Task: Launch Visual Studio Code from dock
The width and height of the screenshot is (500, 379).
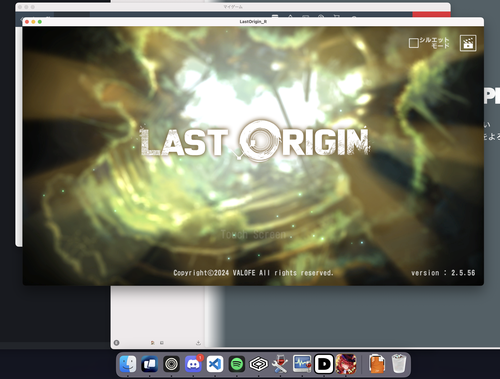Action: [215, 364]
